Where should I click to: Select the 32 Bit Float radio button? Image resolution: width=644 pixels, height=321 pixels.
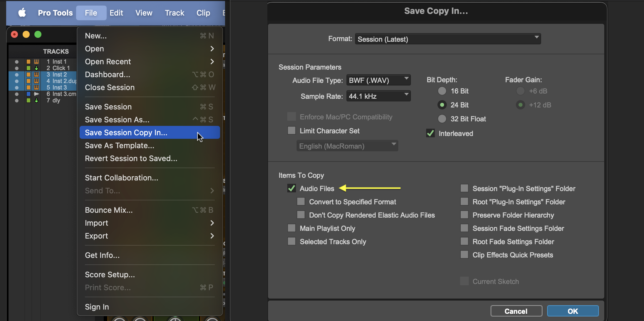(442, 119)
